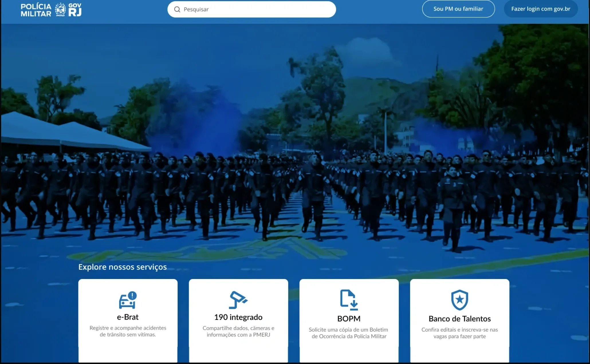
Task: Click text 'Compartilhe dados, câmeras e informações'
Action: (238, 331)
